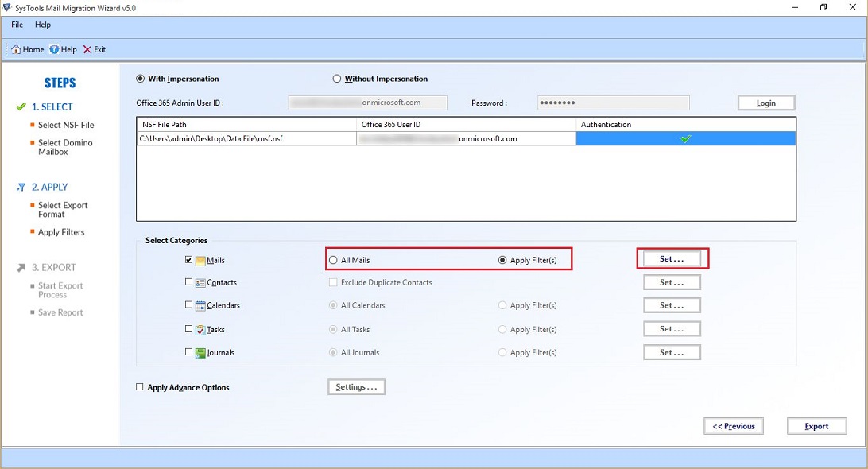Enable Apply Advance Options checkbox
Image resolution: width=868 pixels, height=469 pixels.
[140, 387]
